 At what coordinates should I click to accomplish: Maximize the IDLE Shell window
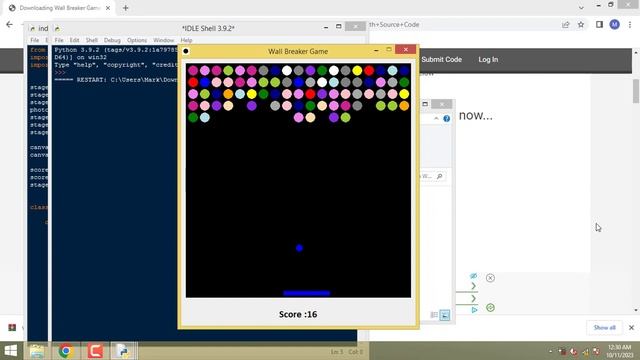pyautogui.click(x=338, y=27)
